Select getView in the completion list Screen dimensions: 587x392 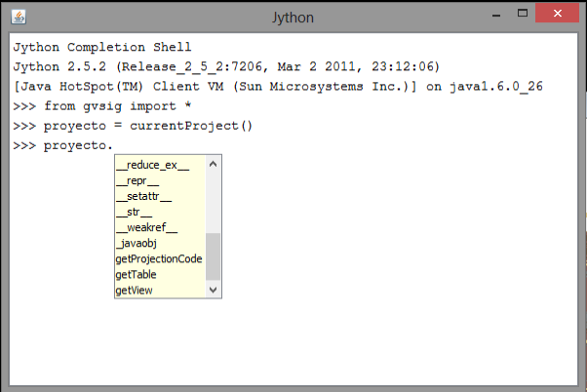coord(134,291)
